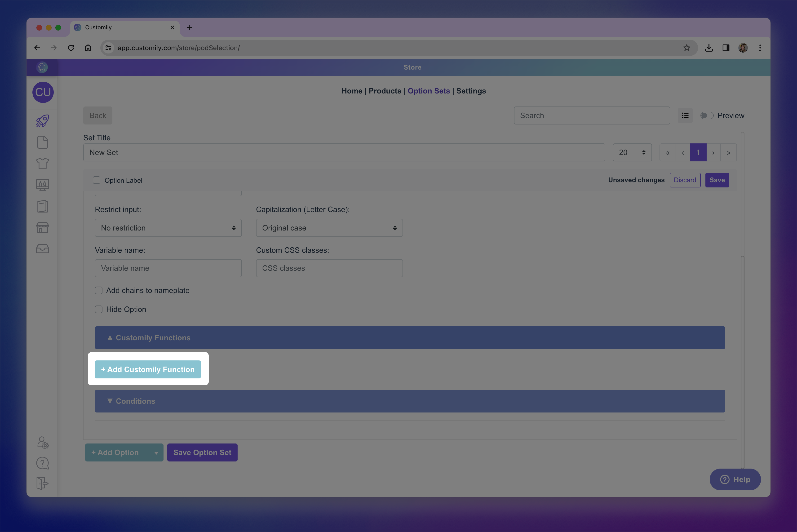The height and width of the screenshot is (532, 797).
Task: Click the rocket icon in the sidebar
Action: [42, 121]
